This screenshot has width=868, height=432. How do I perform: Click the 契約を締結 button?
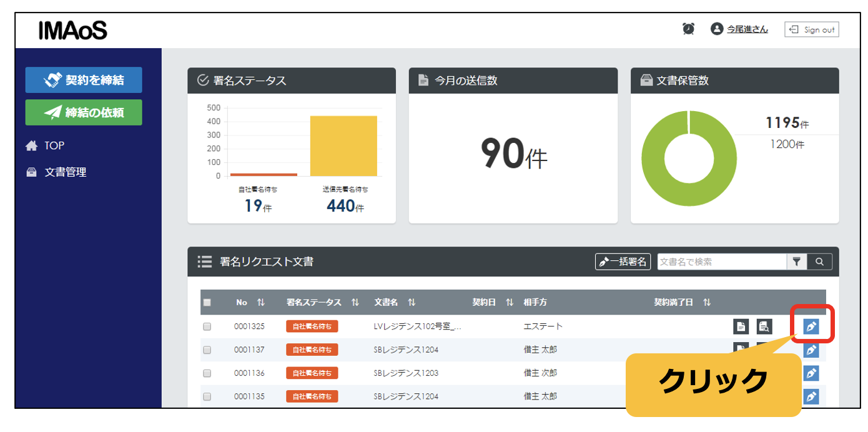[x=83, y=80]
